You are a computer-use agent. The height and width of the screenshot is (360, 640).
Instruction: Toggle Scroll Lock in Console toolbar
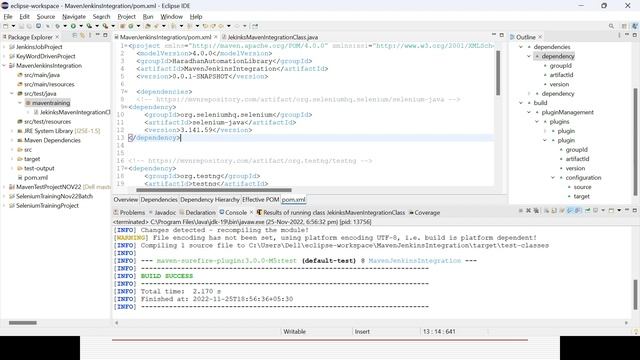[554, 211]
